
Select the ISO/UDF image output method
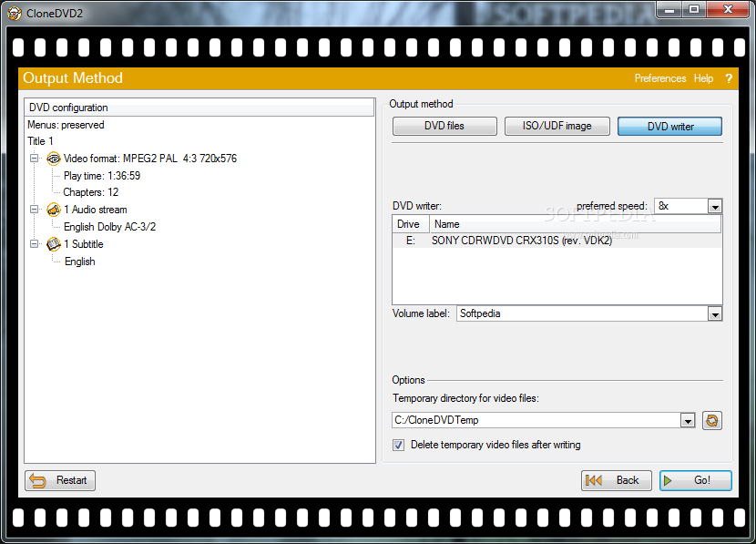coord(557,126)
